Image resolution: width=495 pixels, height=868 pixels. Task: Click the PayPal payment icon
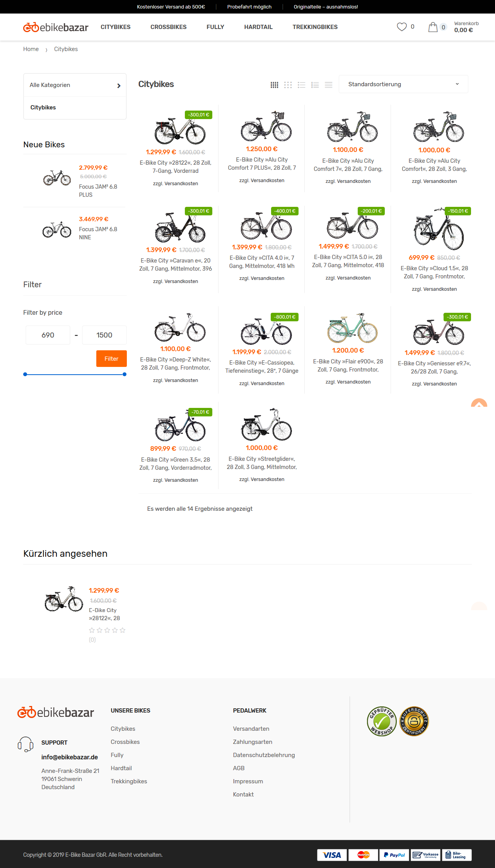[394, 855]
